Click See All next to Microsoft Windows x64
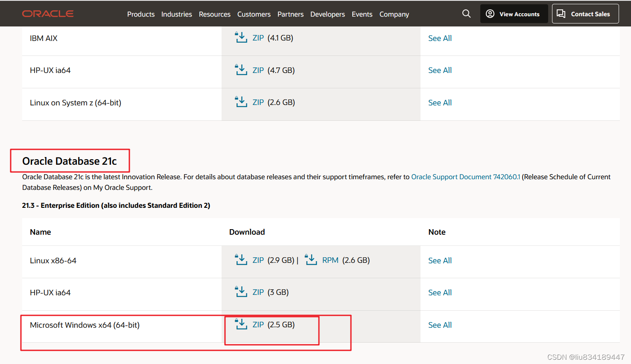Image resolution: width=631 pixels, height=364 pixels. [440, 325]
